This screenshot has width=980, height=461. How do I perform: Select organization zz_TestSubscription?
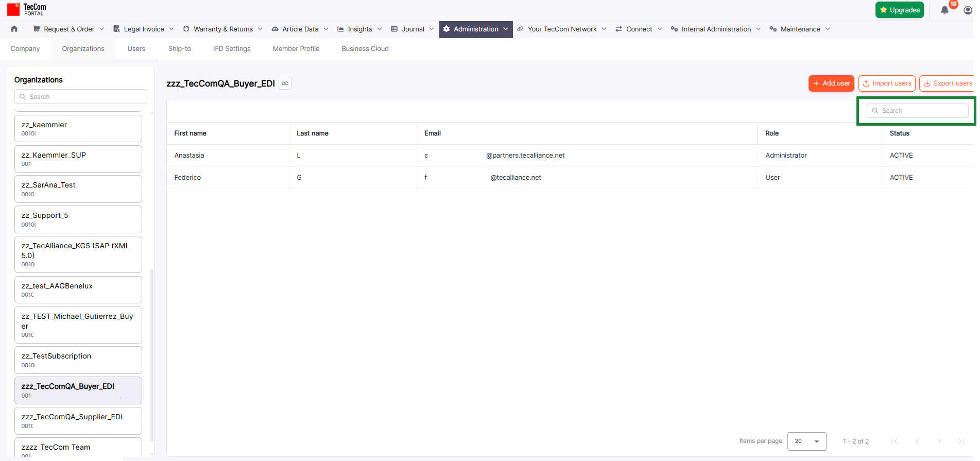(x=78, y=360)
